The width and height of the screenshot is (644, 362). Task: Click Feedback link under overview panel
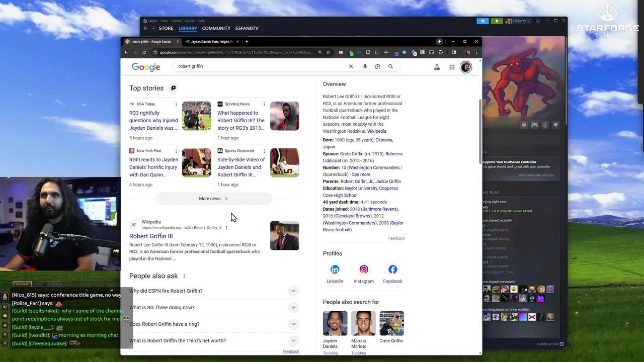pyautogui.click(x=396, y=238)
